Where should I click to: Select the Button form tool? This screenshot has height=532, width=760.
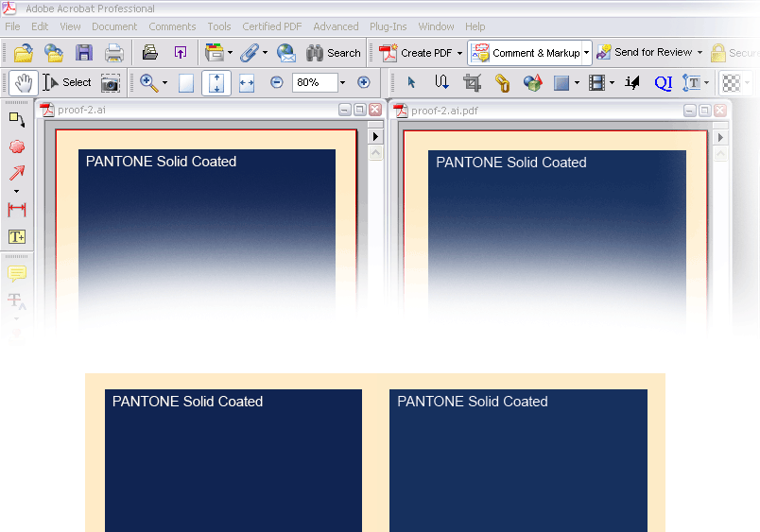click(561, 83)
